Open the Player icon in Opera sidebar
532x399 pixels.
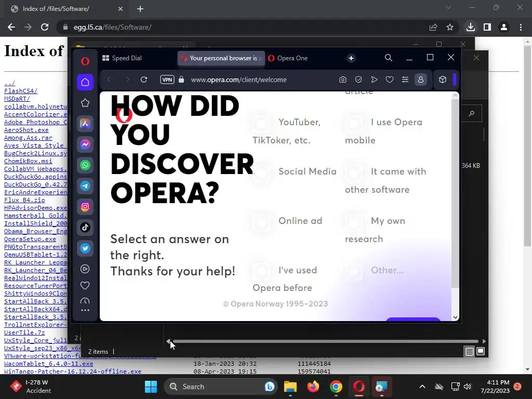point(85,269)
